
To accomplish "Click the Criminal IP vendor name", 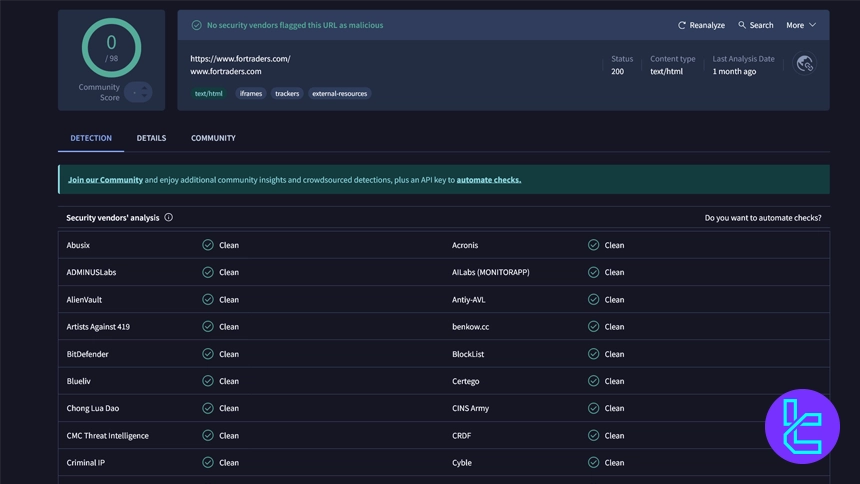I will coord(86,463).
